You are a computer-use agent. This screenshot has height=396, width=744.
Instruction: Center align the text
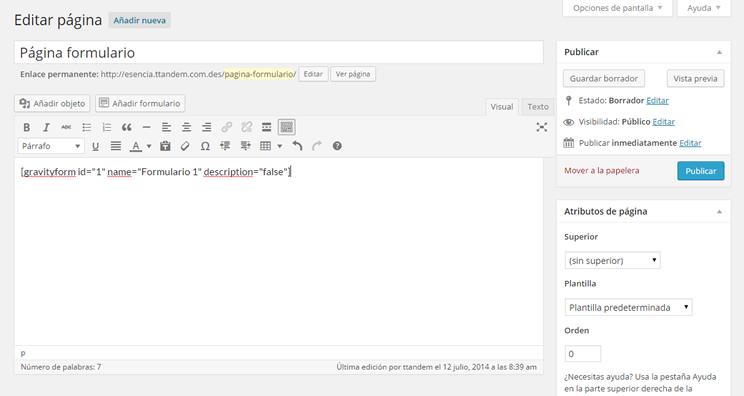pyautogui.click(x=186, y=127)
